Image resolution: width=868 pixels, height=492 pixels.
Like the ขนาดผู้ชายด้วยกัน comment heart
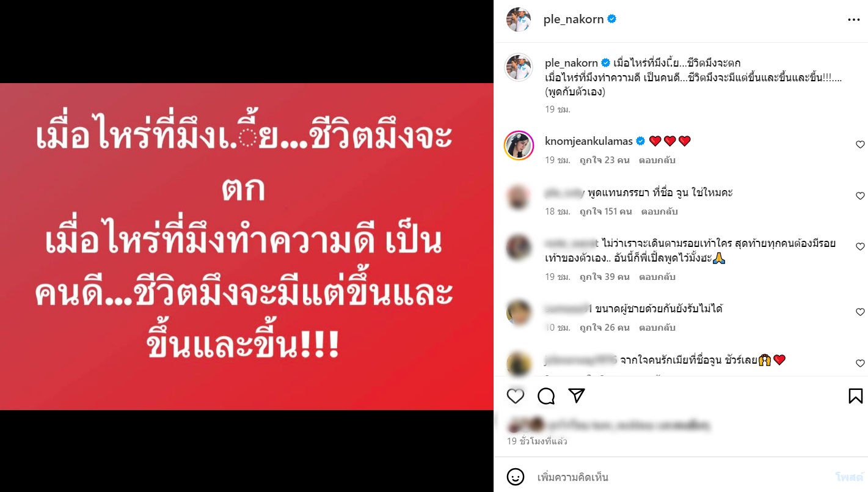pyautogui.click(x=860, y=312)
